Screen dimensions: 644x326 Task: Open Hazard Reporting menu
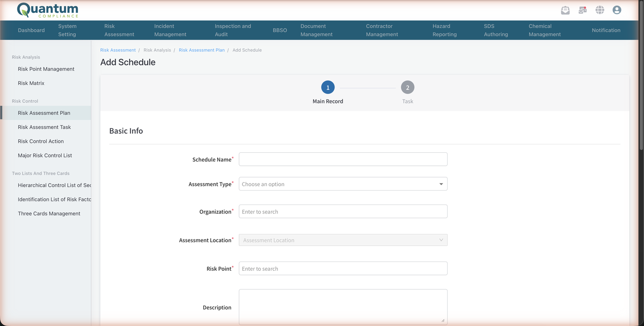pyautogui.click(x=444, y=30)
